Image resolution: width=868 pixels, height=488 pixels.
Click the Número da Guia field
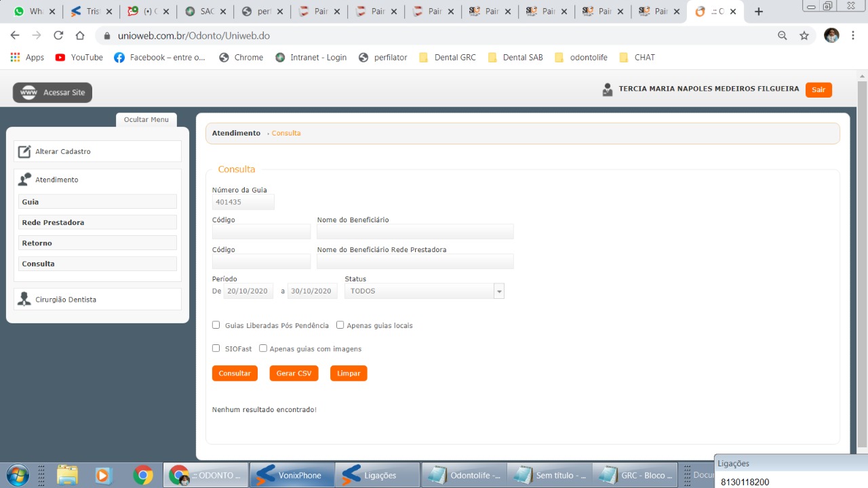[x=243, y=202]
